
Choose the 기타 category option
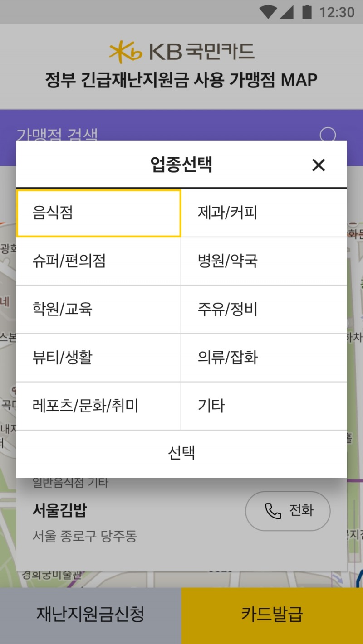pyautogui.click(x=264, y=406)
